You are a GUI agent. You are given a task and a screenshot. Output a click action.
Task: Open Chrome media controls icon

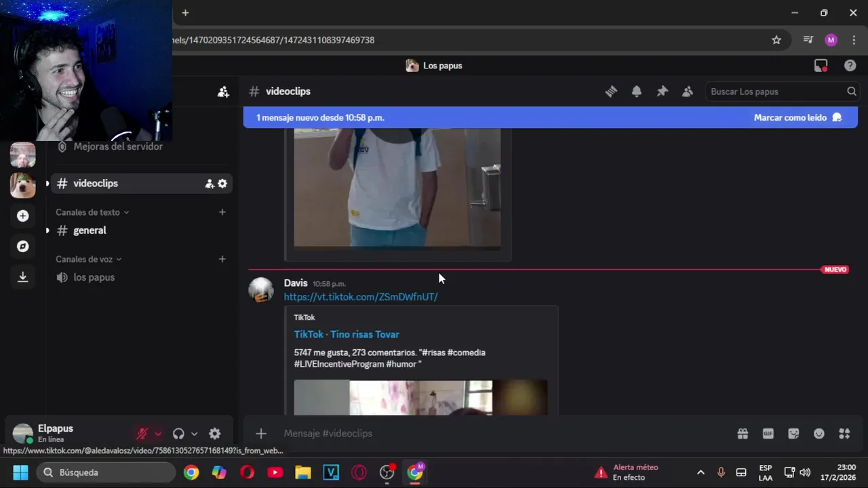pos(808,40)
